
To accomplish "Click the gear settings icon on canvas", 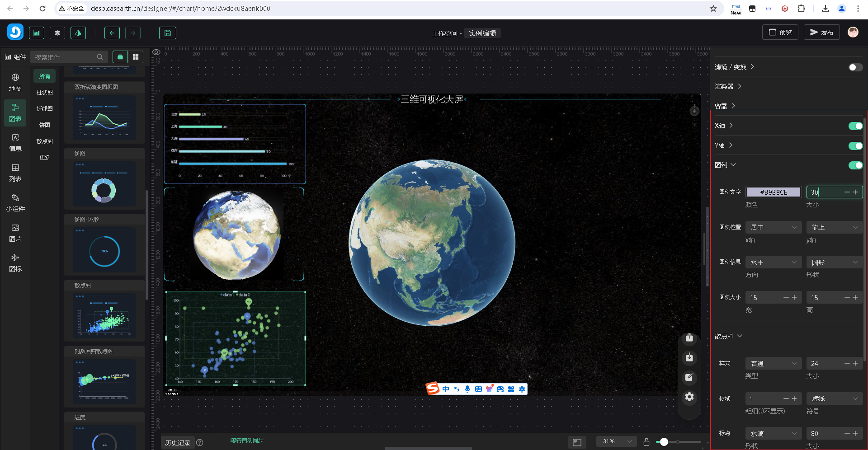I will coord(689,397).
